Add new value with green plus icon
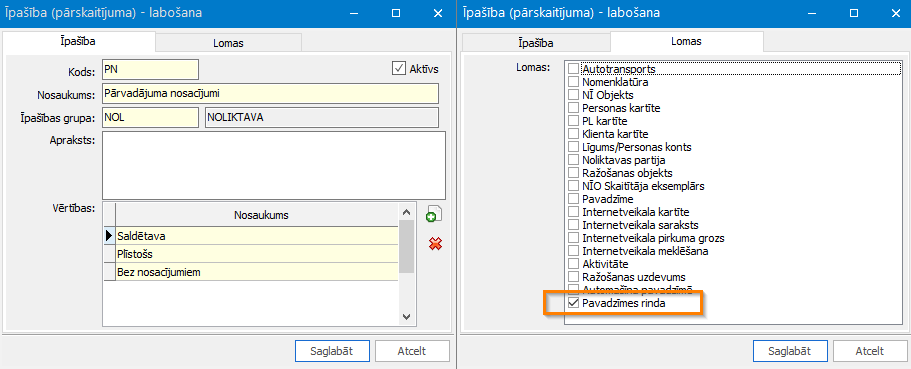This screenshot has width=911, height=369. 434,213
